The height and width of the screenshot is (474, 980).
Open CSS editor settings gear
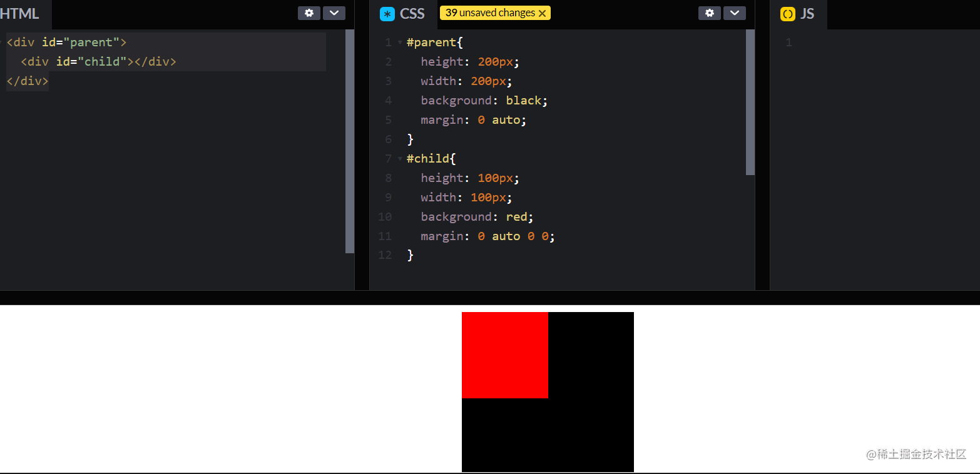[x=710, y=13]
